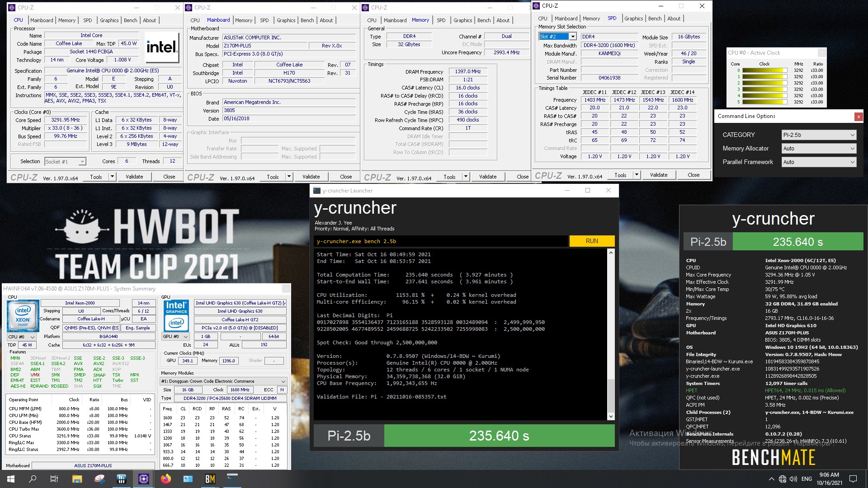Open the Parallel Framework dropdown
The width and height of the screenshot is (868, 488).
819,162
